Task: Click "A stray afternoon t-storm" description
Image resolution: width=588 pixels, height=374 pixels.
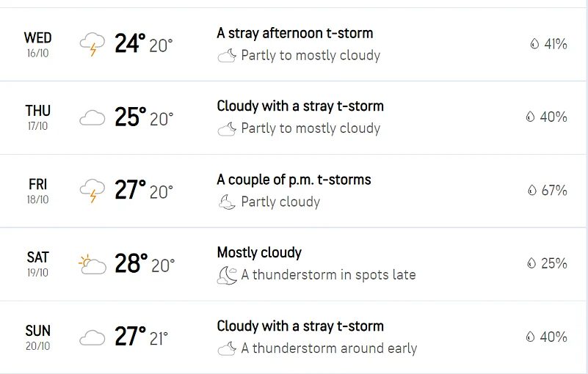Action: point(294,33)
